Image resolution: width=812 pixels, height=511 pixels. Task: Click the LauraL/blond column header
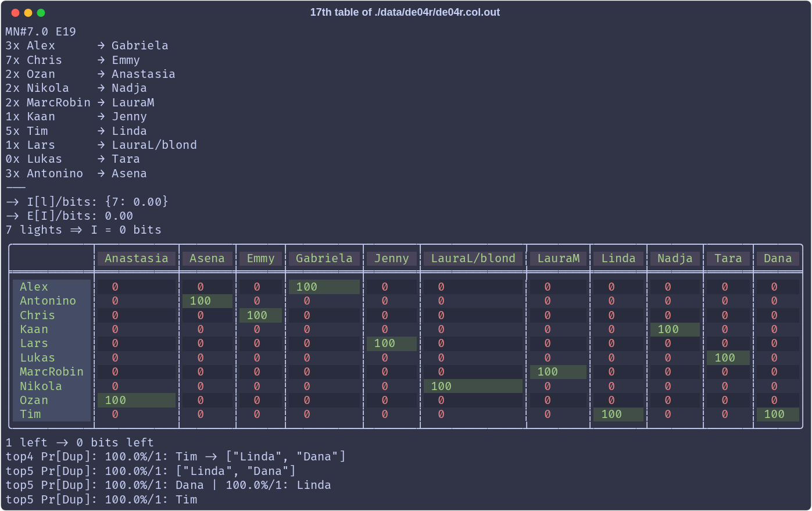click(473, 258)
